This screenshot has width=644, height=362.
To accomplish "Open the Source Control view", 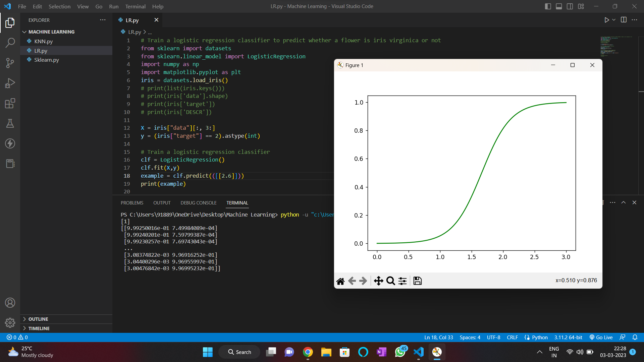I will pyautogui.click(x=10, y=63).
